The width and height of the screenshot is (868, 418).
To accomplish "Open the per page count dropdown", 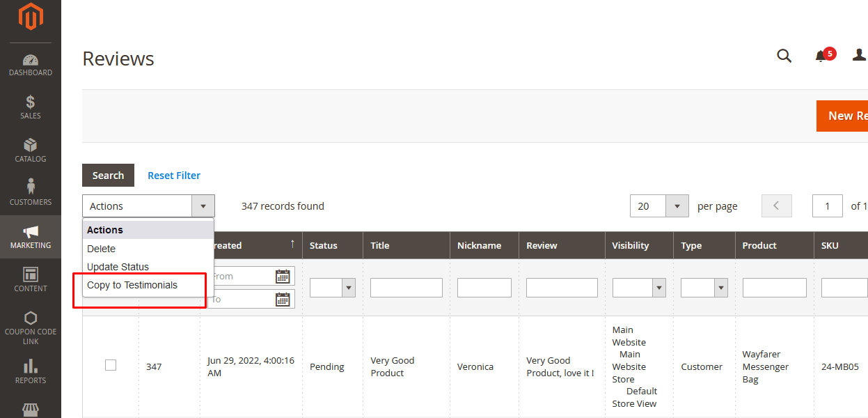I will [677, 206].
